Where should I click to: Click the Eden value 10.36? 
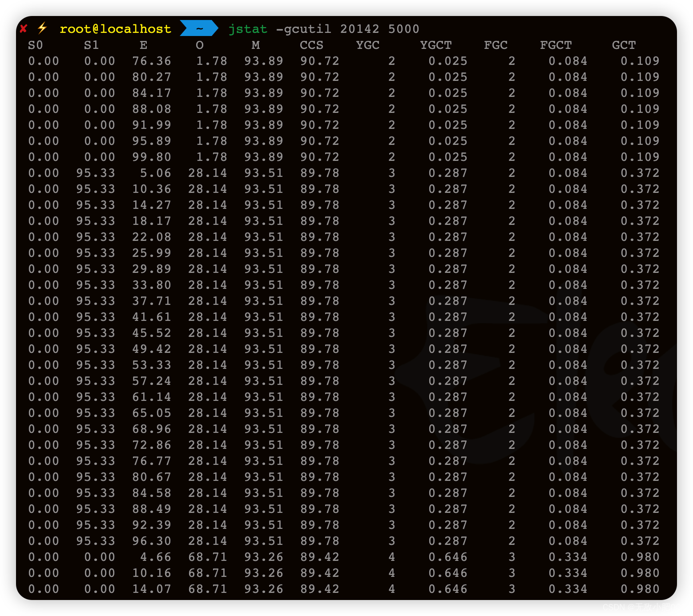[x=152, y=189]
